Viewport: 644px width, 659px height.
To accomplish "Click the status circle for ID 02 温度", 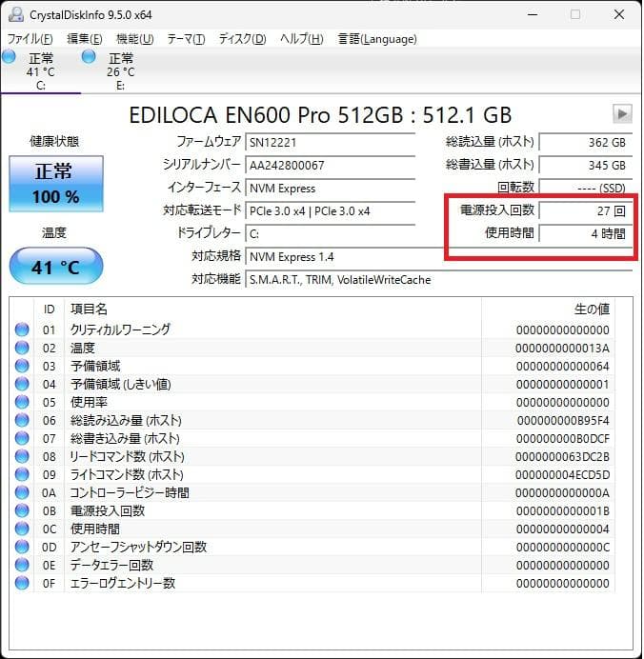I will point(22,348).
